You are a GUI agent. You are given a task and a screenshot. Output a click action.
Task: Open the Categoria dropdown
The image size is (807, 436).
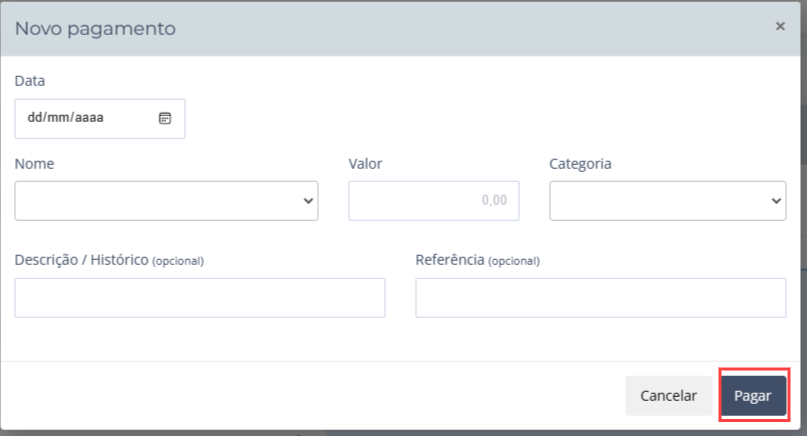point(667,200)
